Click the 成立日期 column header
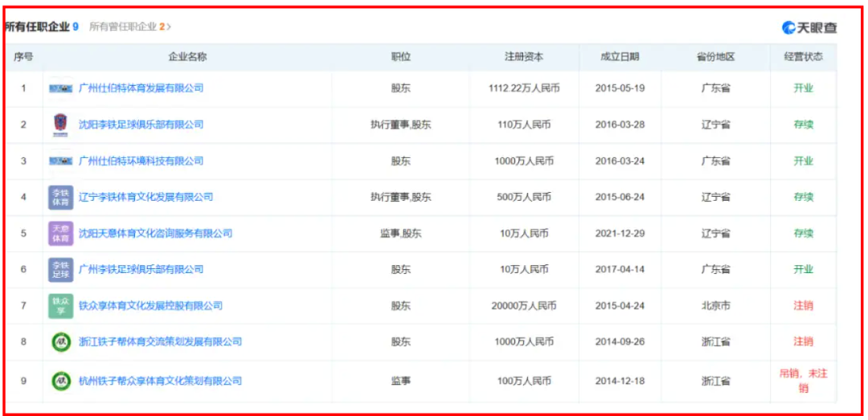Screen dimensions: 868x420 pos(620,57)
